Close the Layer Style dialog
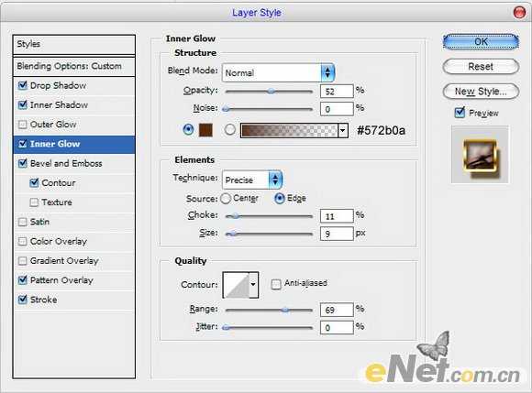532x393 pixels. point(519,12)
